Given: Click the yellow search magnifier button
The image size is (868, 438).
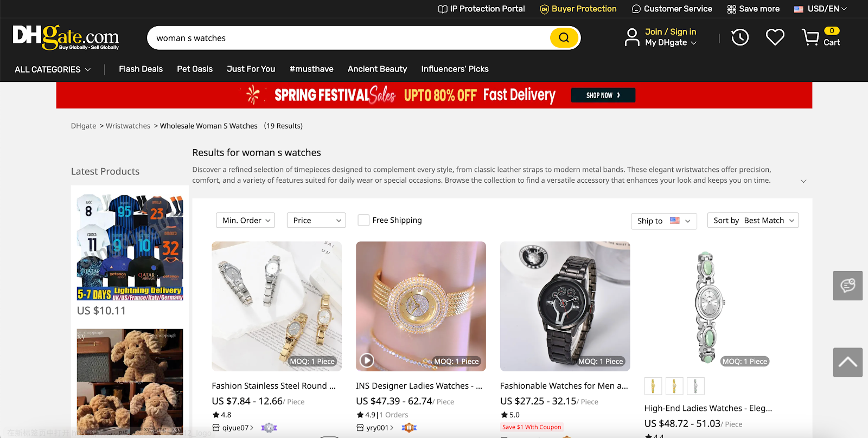Looking at the screenshot, I should 564,38.
